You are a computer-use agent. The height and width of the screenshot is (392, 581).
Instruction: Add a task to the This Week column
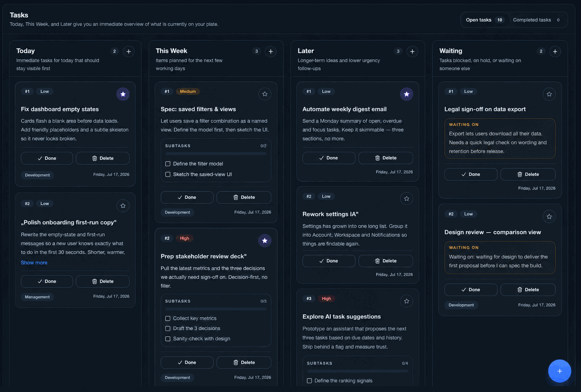[270, 51]
